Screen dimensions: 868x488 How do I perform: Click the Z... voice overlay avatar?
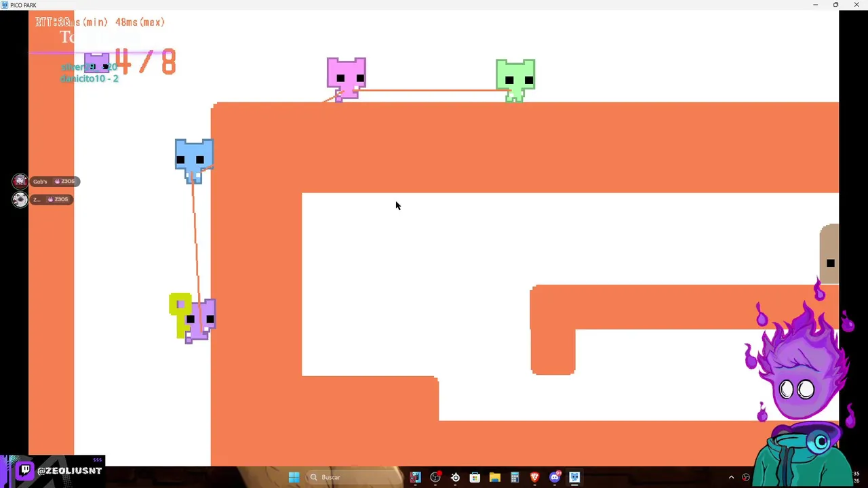pyautogui.click(x=20, y=199)
